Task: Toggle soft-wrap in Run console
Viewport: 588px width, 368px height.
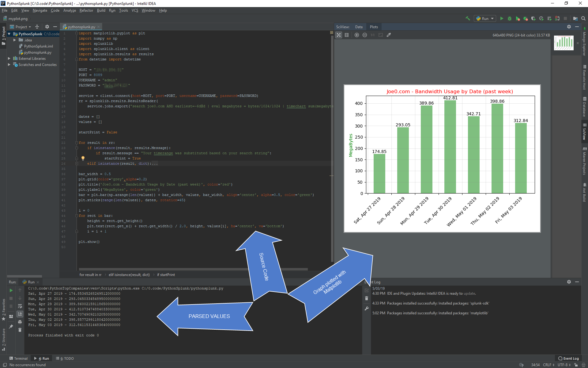Action: pos(20,306)
